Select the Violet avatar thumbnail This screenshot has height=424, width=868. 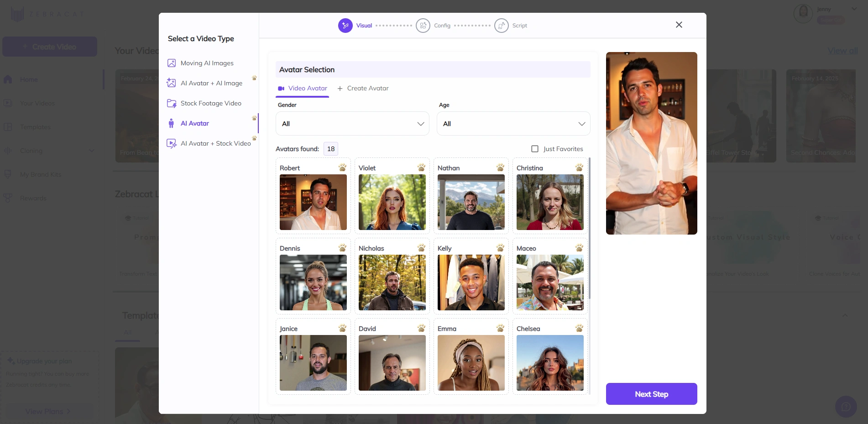[x=392, y=202]
